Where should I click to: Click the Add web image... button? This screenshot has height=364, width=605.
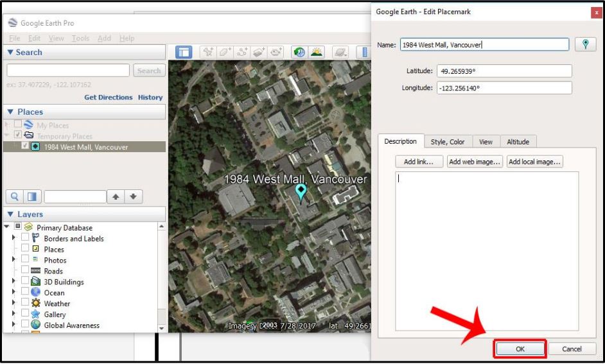tap(475, 162)
